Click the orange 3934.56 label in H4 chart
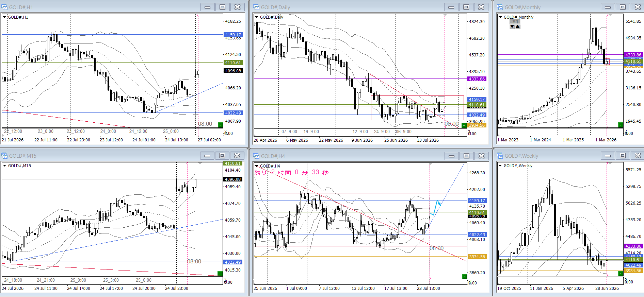 pos(477,257)
